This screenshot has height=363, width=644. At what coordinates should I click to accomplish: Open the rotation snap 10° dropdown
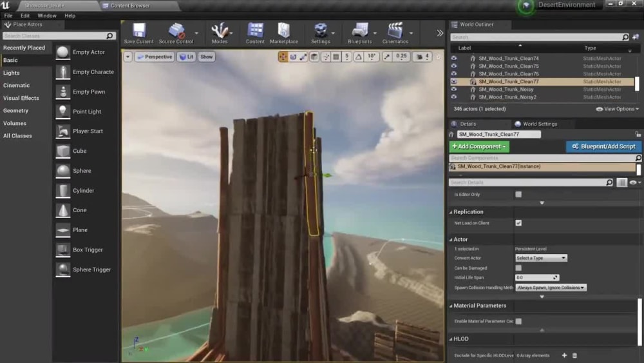[x=372, y=57]
